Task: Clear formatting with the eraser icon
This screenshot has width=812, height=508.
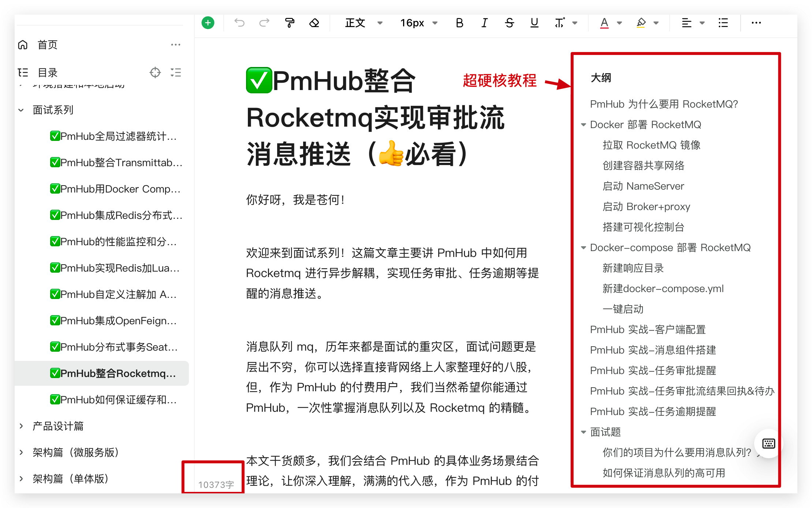Action: 314,23
